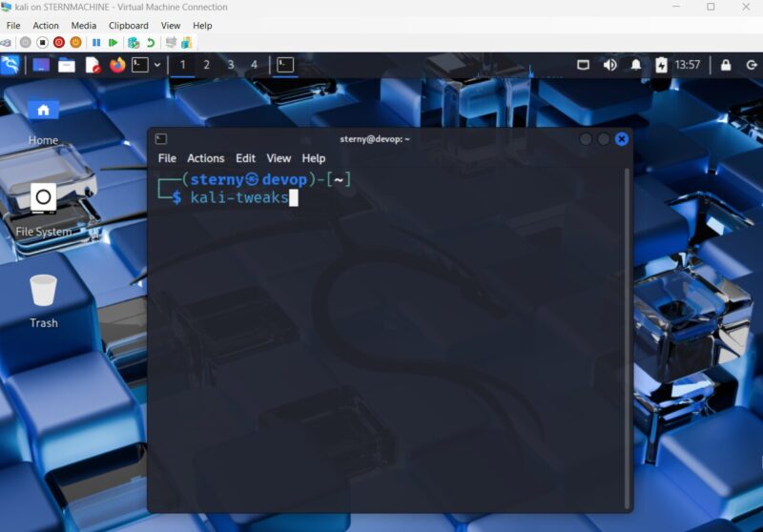Switch to workspace 1
Image resolution: width=763 pixels, height=532 pixels.
click(183, 65)
